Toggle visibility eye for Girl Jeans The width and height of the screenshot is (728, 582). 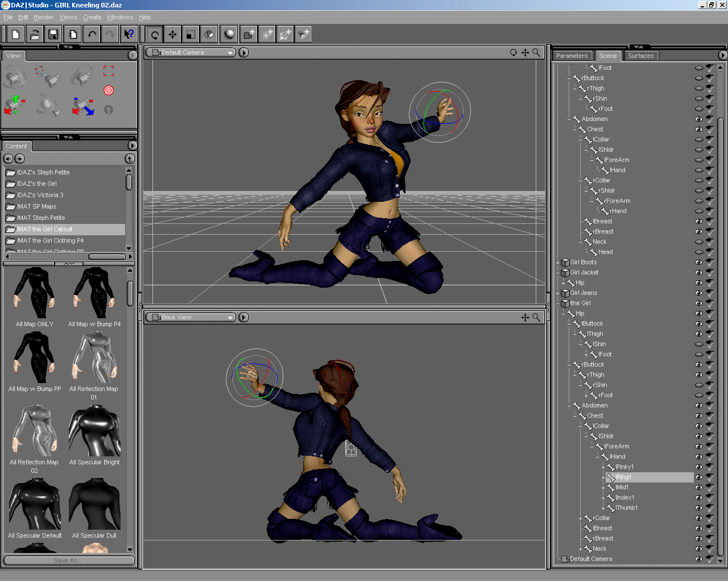tap(698, 293)
